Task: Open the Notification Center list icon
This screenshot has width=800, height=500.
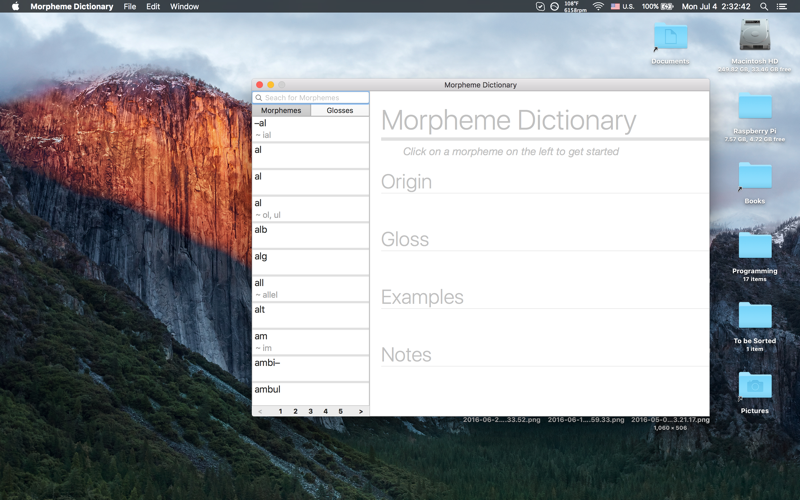Action: pyautogui.click(x=781, y=7)
